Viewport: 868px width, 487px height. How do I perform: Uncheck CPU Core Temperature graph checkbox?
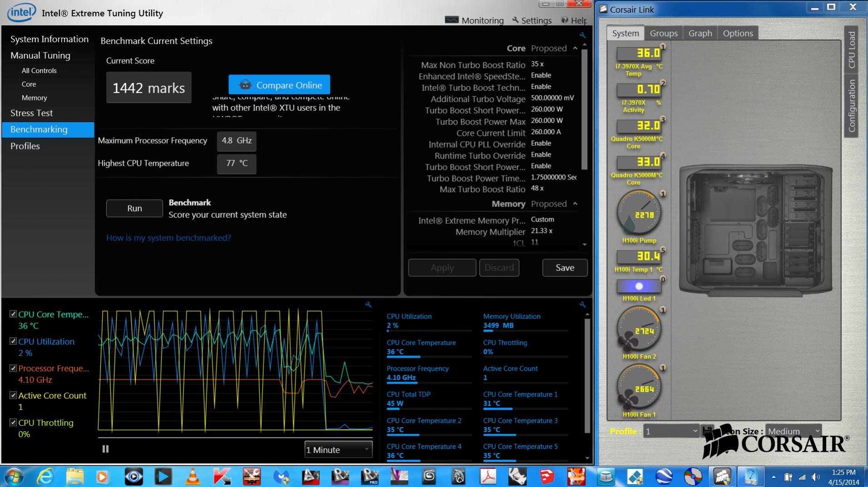[13, 314]
